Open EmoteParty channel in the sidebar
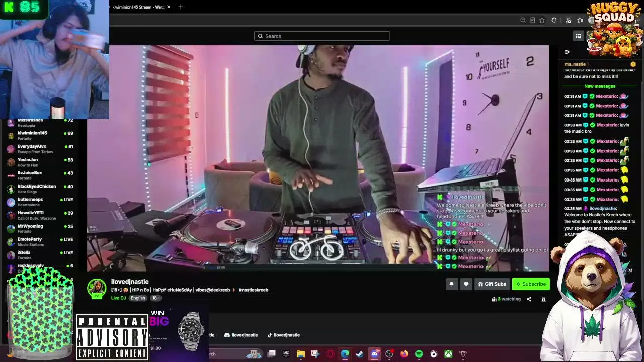Viewport: 644px width, 362px height. click(x=40, y=242)
